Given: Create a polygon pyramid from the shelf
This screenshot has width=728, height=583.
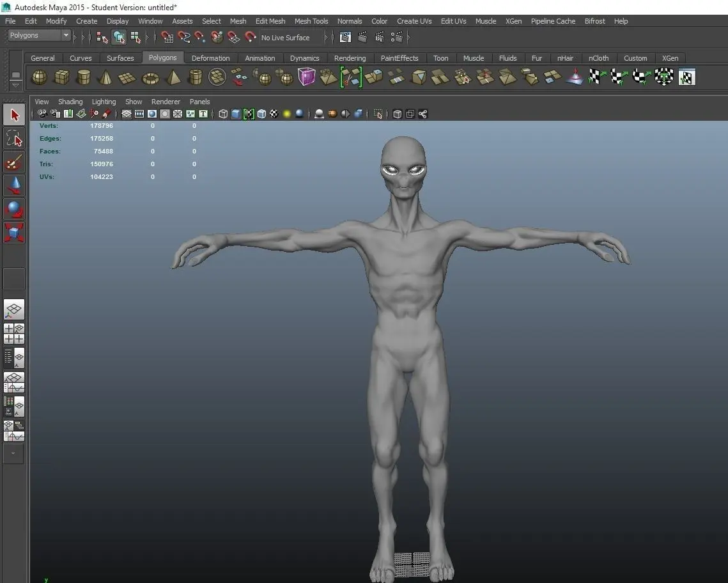Looking at the screenshot, I should pyautogui.click(x=173, y=77).
